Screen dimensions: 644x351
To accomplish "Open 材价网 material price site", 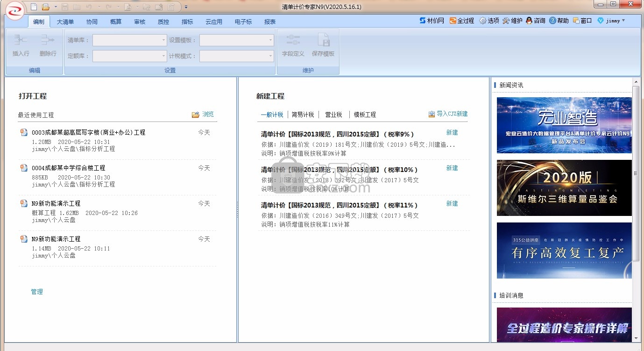I will pos(432,21).
